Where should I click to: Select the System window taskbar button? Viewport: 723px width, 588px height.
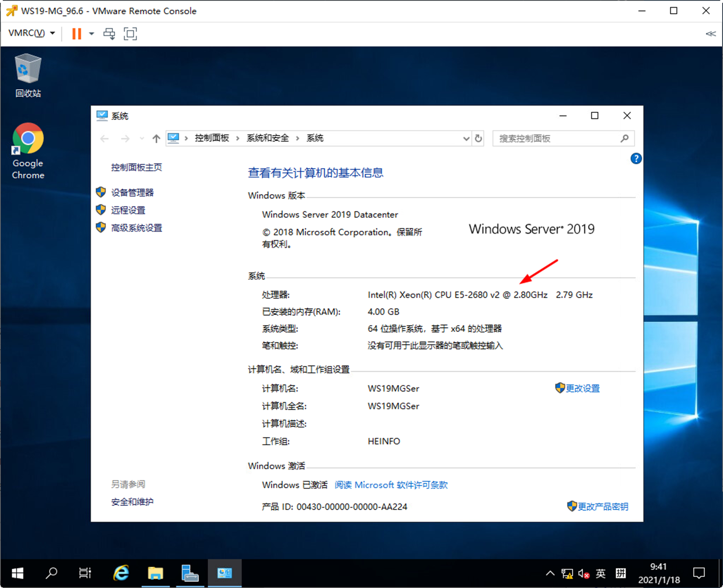(224, 573)
